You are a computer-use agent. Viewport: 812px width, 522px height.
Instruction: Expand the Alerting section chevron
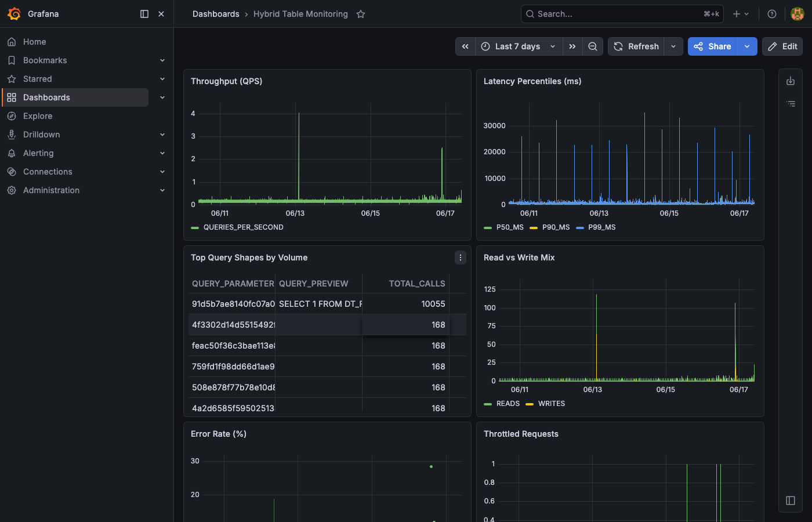(x=162, y=153)
